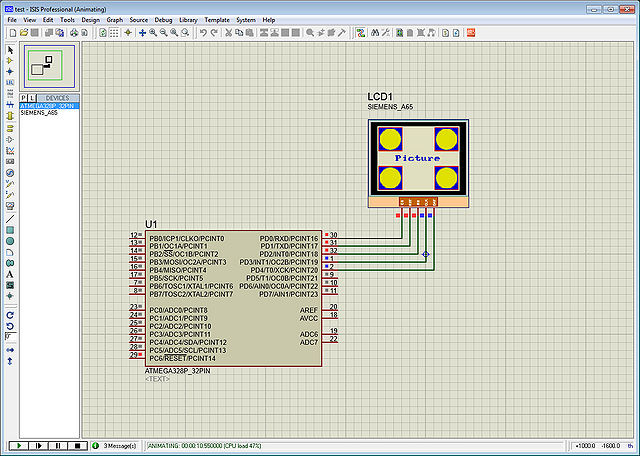Open the Library menu

pyautogui.click(x=188, y=20)
